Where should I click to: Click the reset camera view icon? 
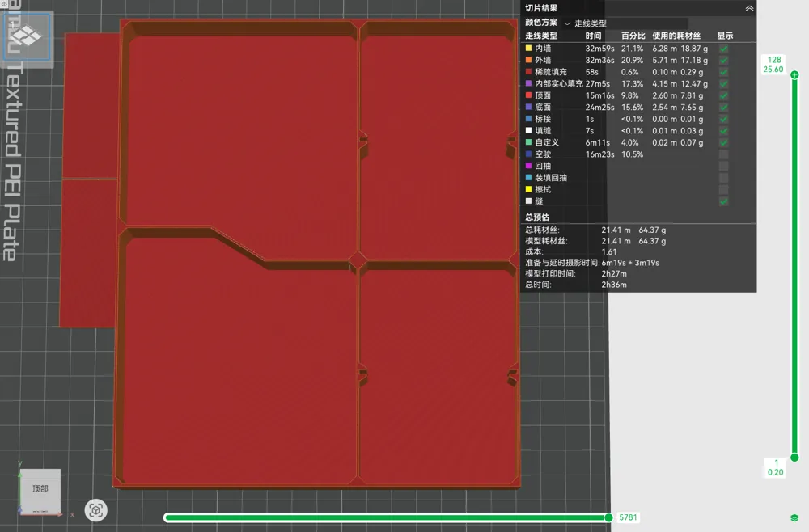point(96,510)
